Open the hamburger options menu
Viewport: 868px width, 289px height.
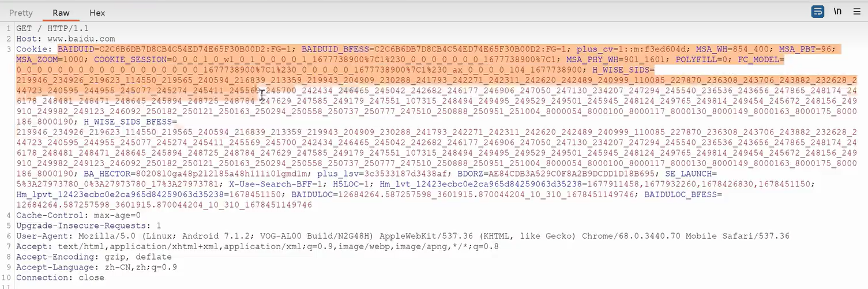pos(858,12)
